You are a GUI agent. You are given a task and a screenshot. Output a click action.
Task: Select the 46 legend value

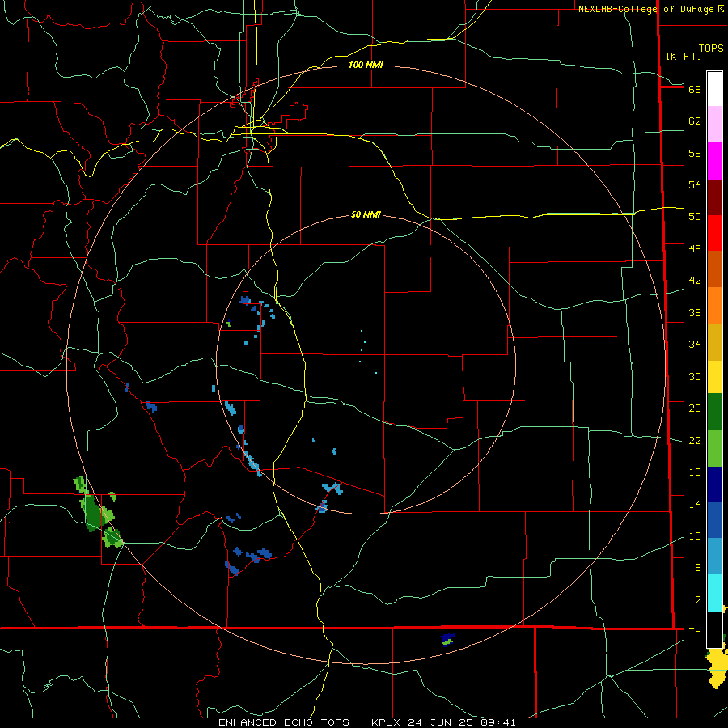coord(695,249)
